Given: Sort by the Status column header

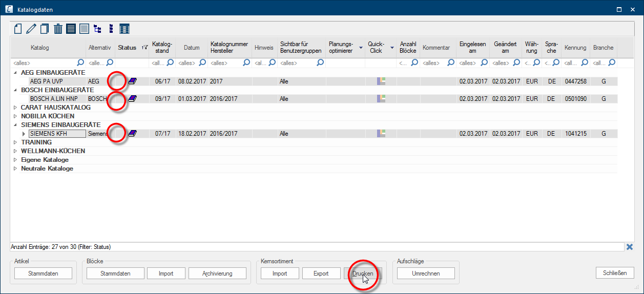Looking at the screenshot, I should coord(127,48).
